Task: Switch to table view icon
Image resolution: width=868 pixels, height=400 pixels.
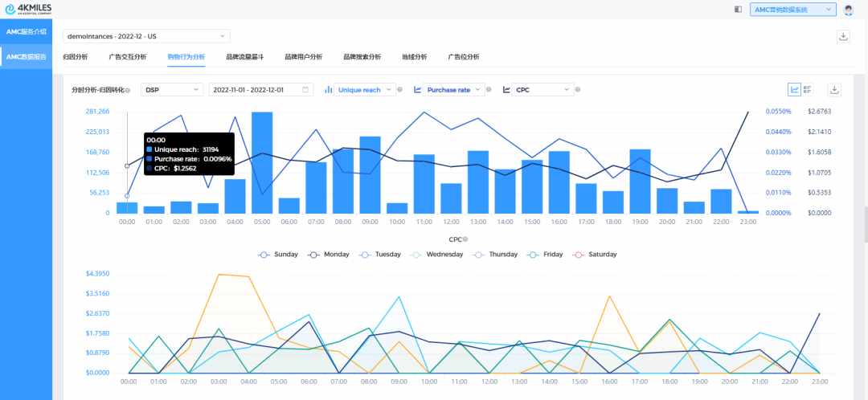Action: pyautogui.click(x=808, y=90)
